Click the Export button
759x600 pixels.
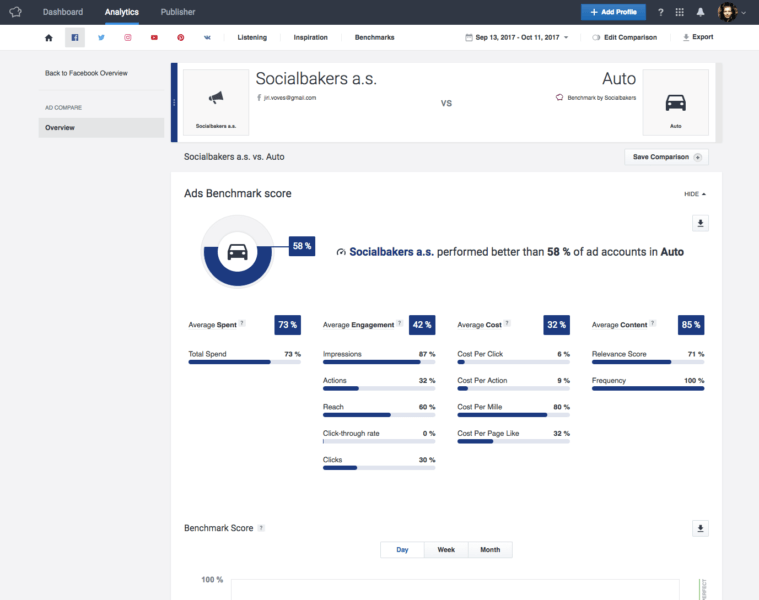(x=698, y=37)
